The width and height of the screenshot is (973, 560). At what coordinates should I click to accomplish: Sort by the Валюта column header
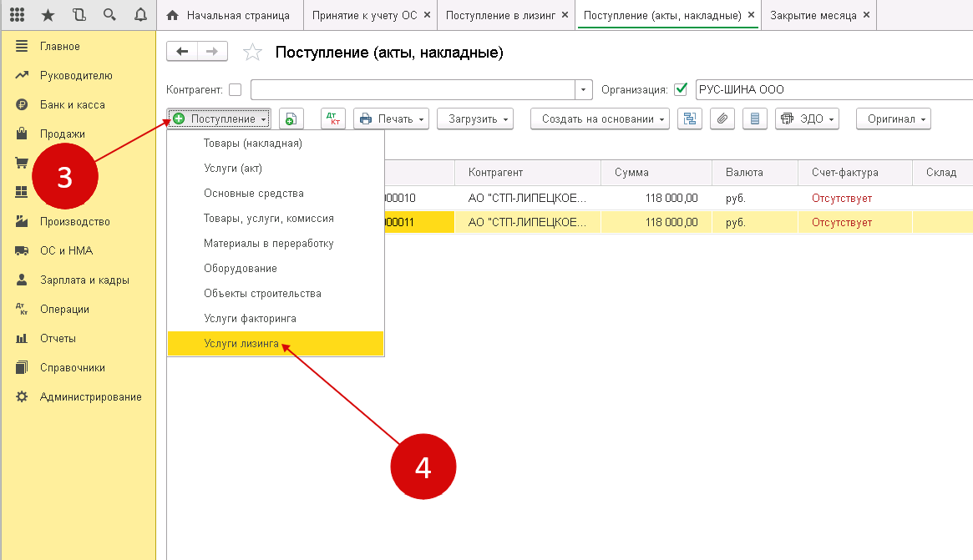click(754, 173)
